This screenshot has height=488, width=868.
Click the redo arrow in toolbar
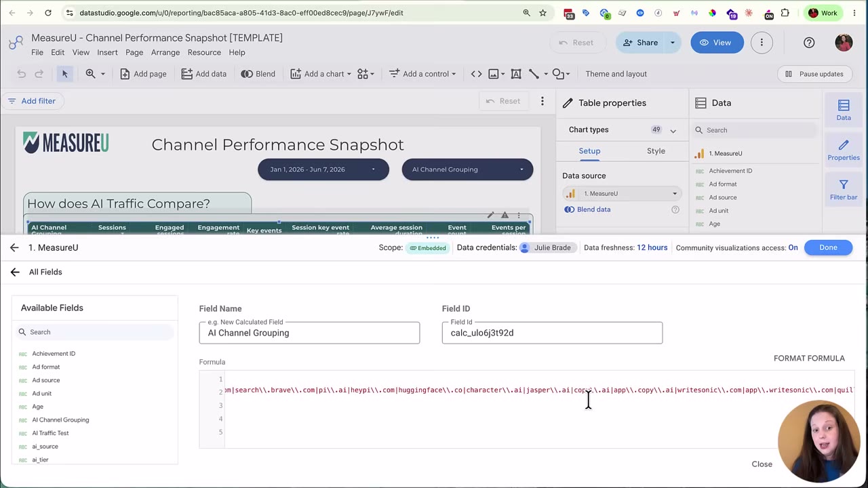tap(39, 74)
